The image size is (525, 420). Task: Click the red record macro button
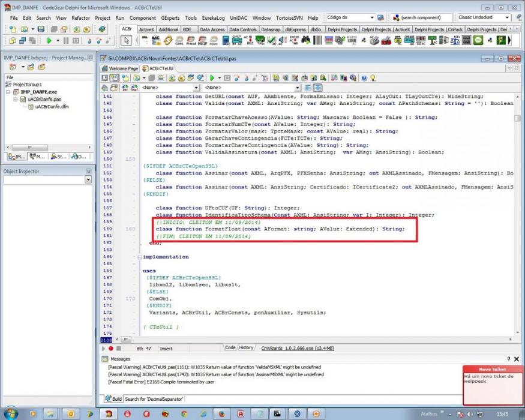click(x=111, y=349)
